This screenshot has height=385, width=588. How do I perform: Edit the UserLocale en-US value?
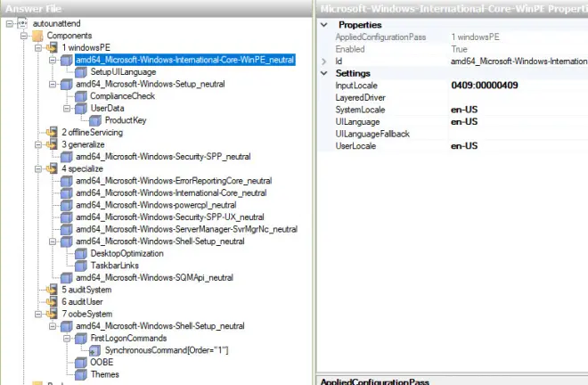pos(464,146)
